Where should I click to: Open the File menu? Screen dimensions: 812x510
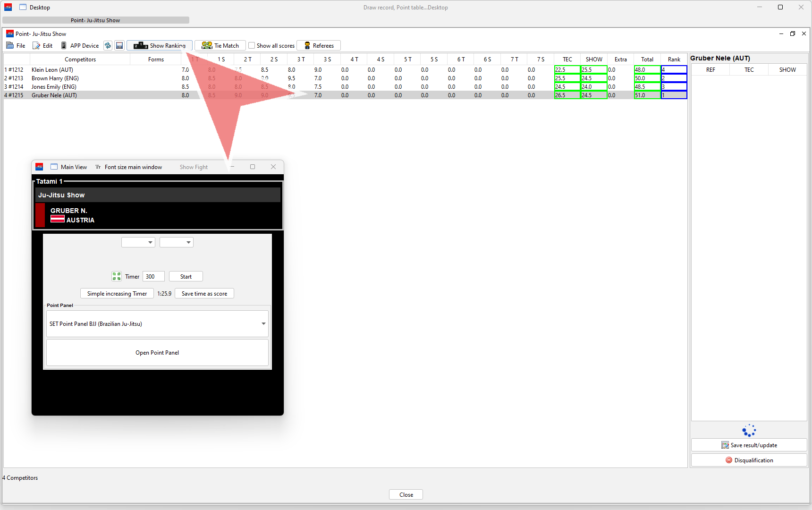coord(16,46)
